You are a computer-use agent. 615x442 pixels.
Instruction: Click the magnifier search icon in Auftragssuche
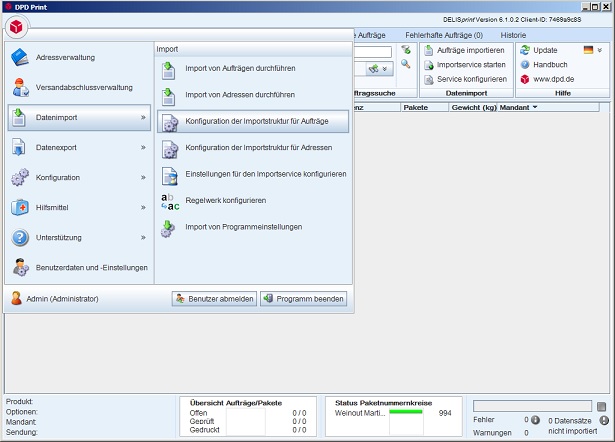(406, 64)
